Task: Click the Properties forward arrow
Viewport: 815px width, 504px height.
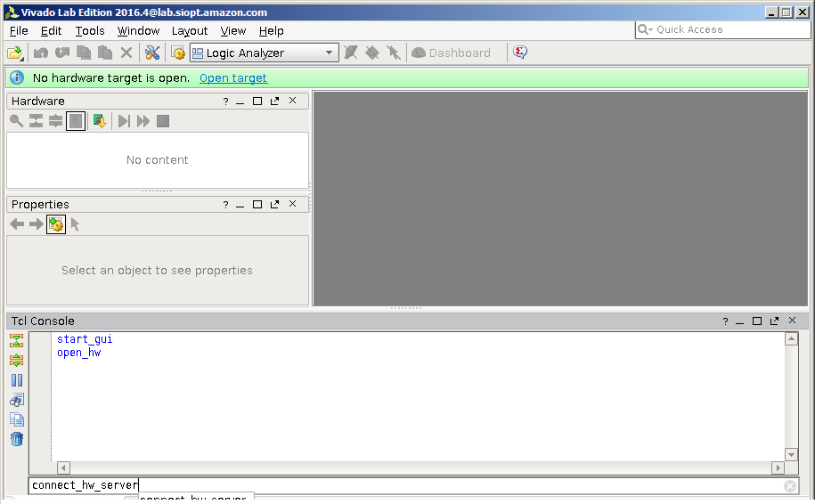Action: 36,224
